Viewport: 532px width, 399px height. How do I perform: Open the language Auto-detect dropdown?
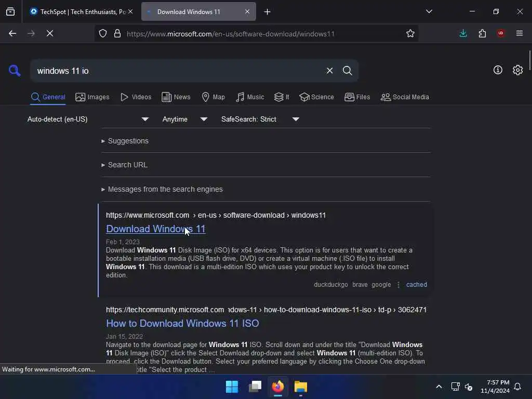[x=88, y=119]
